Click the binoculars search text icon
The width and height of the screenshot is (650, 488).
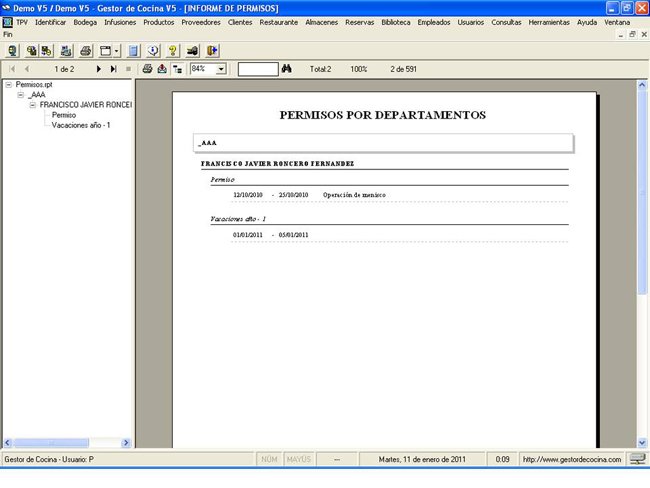[x=286, y=69]
